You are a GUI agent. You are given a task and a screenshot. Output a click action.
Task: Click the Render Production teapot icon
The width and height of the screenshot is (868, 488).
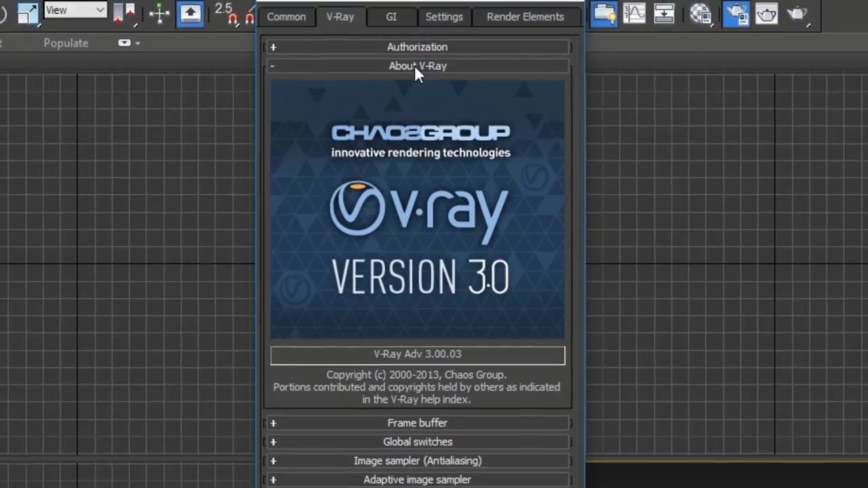[x=798, y=14]
